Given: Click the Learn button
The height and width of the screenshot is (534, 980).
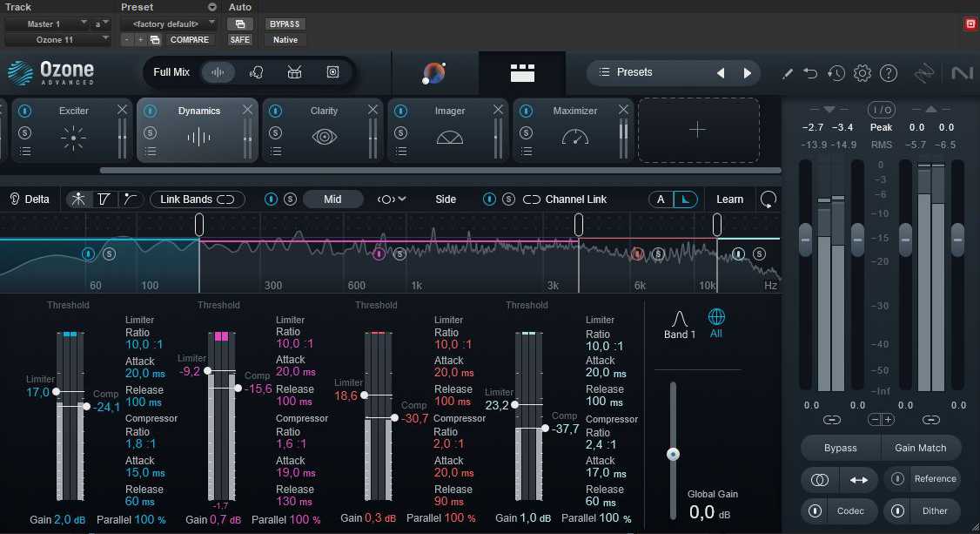Looking at the screenshot, I should click(x=729, y=199).
